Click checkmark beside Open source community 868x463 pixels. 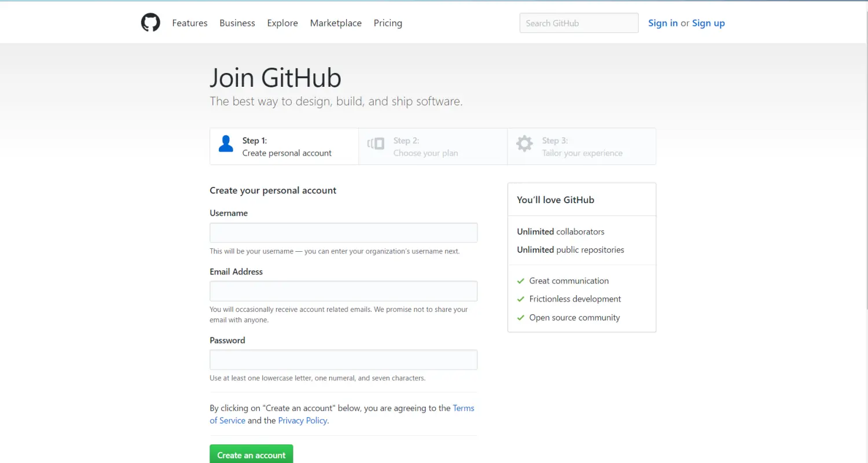click(521, 318)
